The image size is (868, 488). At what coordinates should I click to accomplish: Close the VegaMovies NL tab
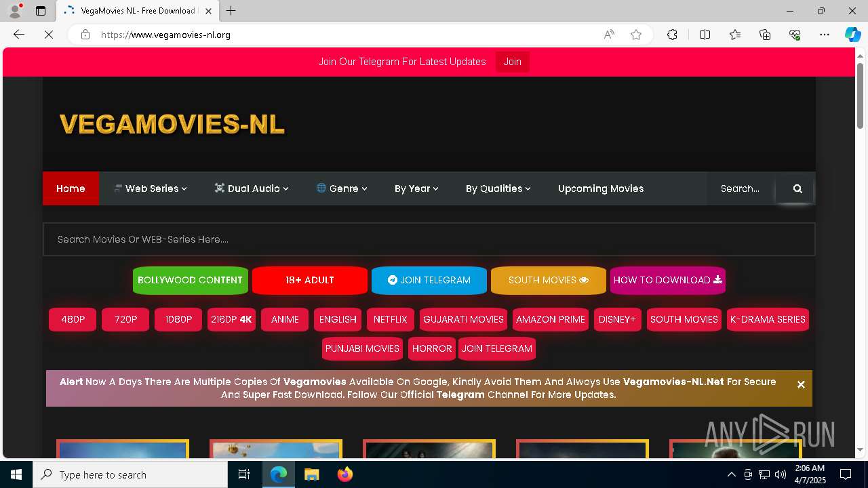(208, 11)
